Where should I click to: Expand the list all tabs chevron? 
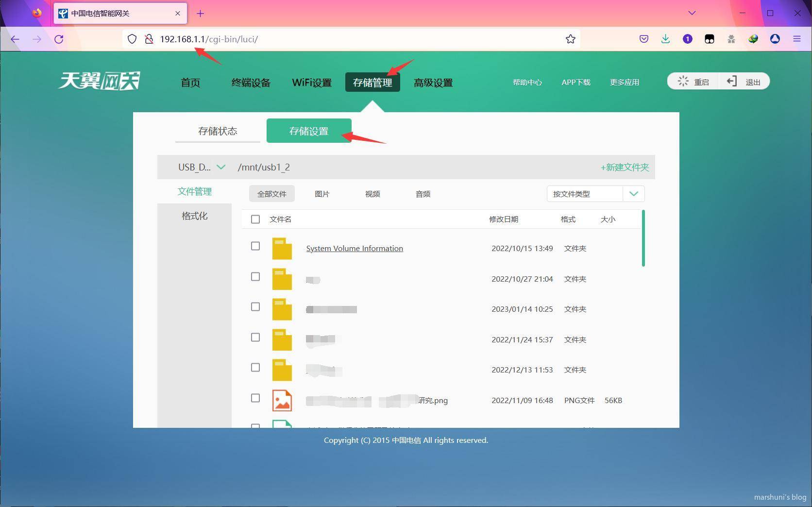click(692, 13)
